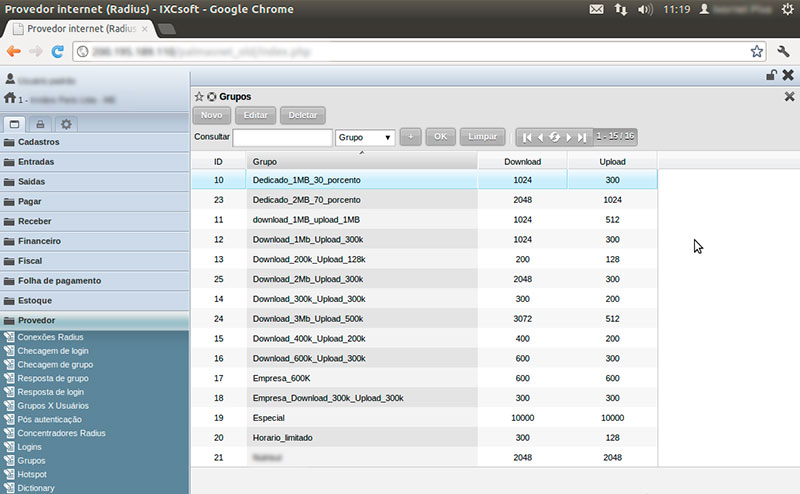Open Chrome wrench settings menu
Viewport: 800px width, 494px height.
pyautogui.click(x=783, y=51)
